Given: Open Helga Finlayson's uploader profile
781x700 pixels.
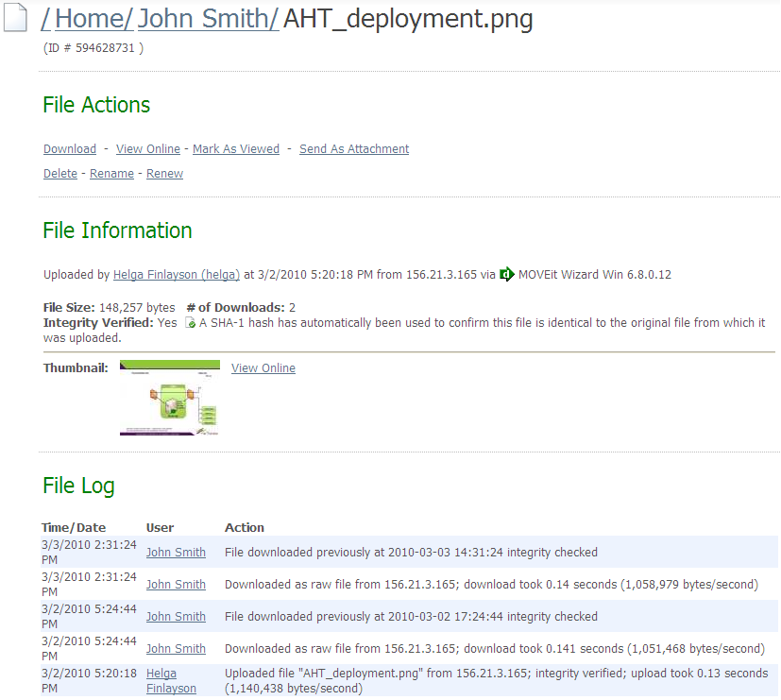Looking at the screenshot, I should [x=176, y=274].
